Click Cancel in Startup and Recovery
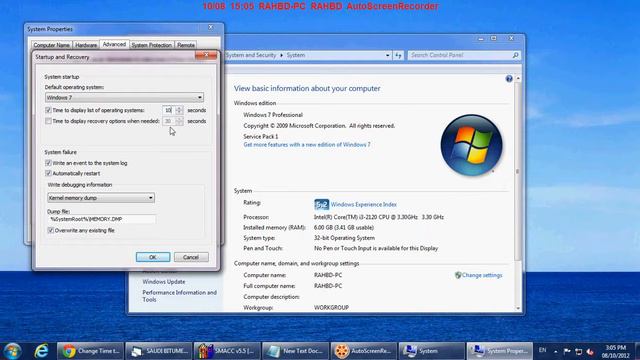640x360 pixels. [x=191, y=257]
